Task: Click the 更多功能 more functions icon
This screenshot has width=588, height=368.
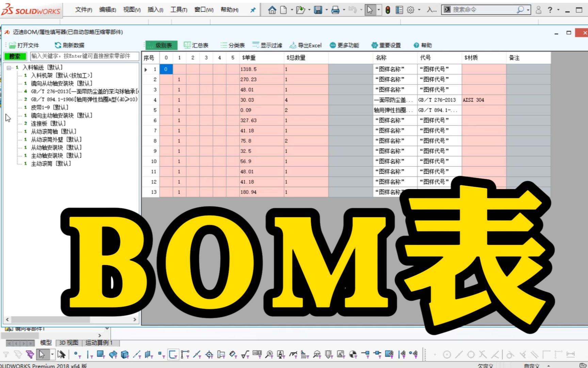Action: [x=333, y=45]
